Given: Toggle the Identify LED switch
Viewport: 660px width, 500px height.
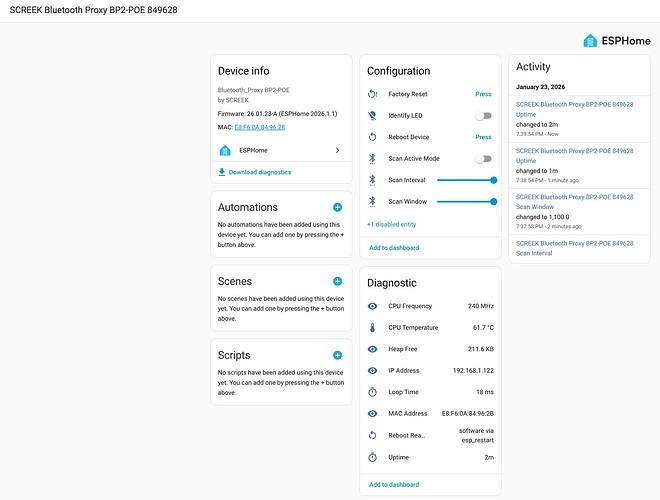Looking at the screenshot, I should (483, 116).
